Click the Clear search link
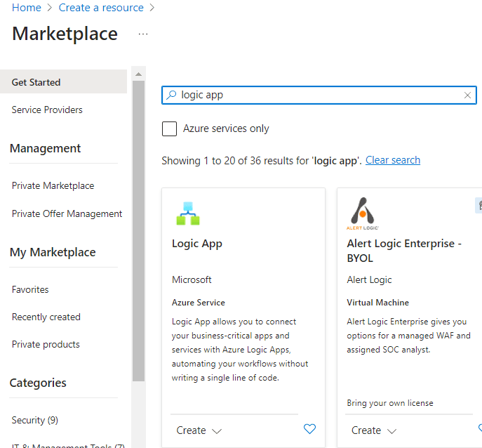This screenshot has width=482, height=448. point(393,160)
